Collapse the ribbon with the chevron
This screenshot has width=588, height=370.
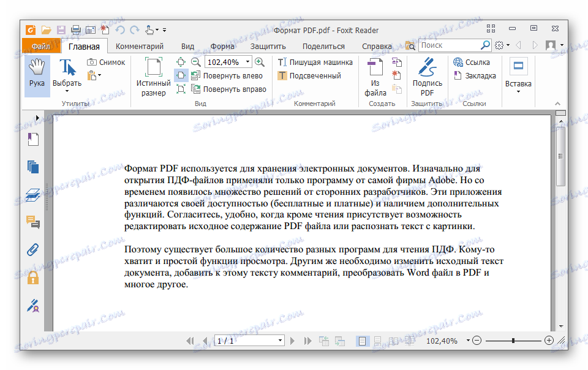[557, 104]
